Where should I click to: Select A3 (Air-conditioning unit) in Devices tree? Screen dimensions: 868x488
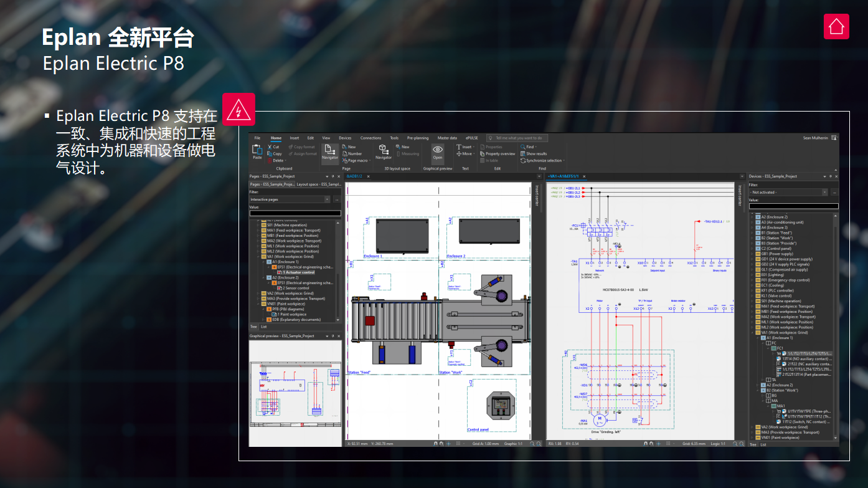click(x=783, y=222)
